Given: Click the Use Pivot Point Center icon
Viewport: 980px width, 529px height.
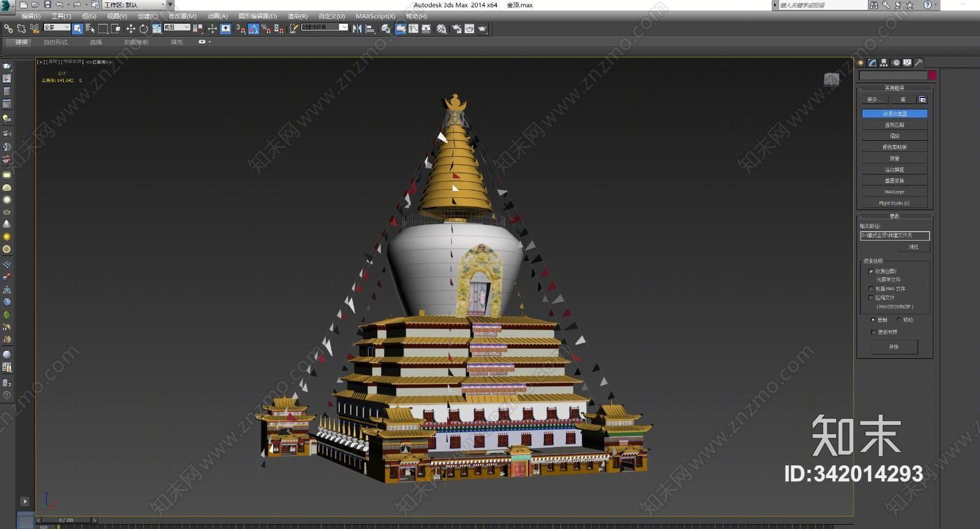Looking at the screenshot, I should 197,28.
